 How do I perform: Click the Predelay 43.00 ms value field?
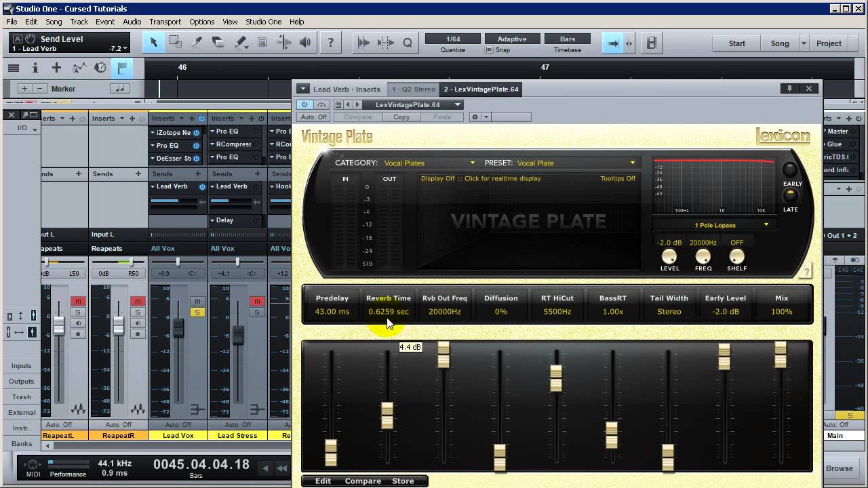(332, 312)
